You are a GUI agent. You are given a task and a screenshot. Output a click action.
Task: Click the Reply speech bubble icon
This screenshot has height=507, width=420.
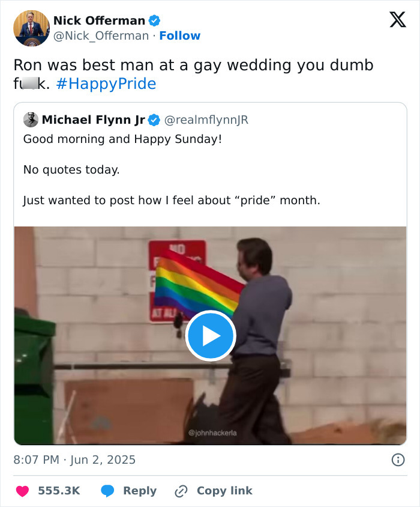click(108, 491)
